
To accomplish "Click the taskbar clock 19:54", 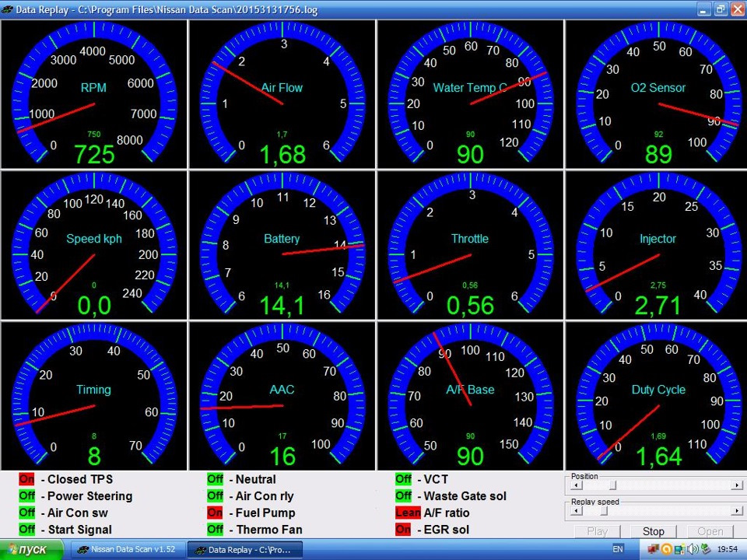I will (727, 550).
